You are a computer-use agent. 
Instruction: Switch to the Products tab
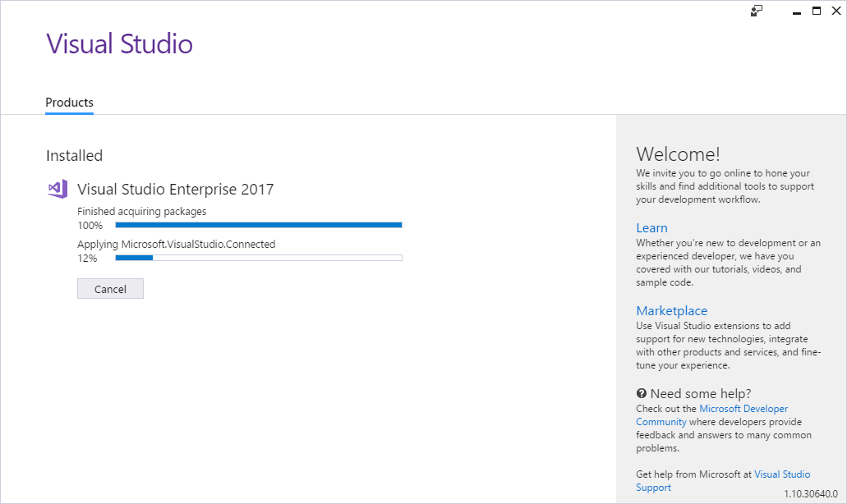(69, 103)
